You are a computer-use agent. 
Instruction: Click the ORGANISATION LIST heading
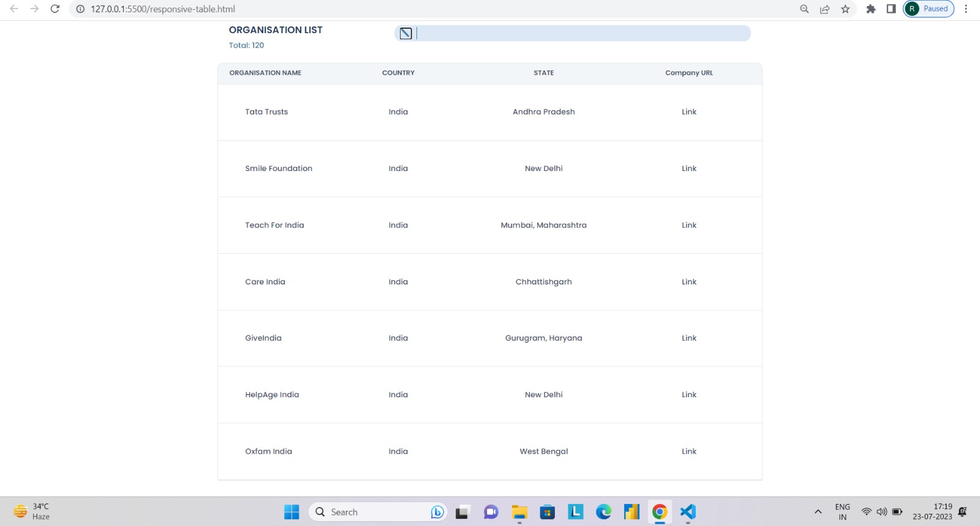point(276,30)
